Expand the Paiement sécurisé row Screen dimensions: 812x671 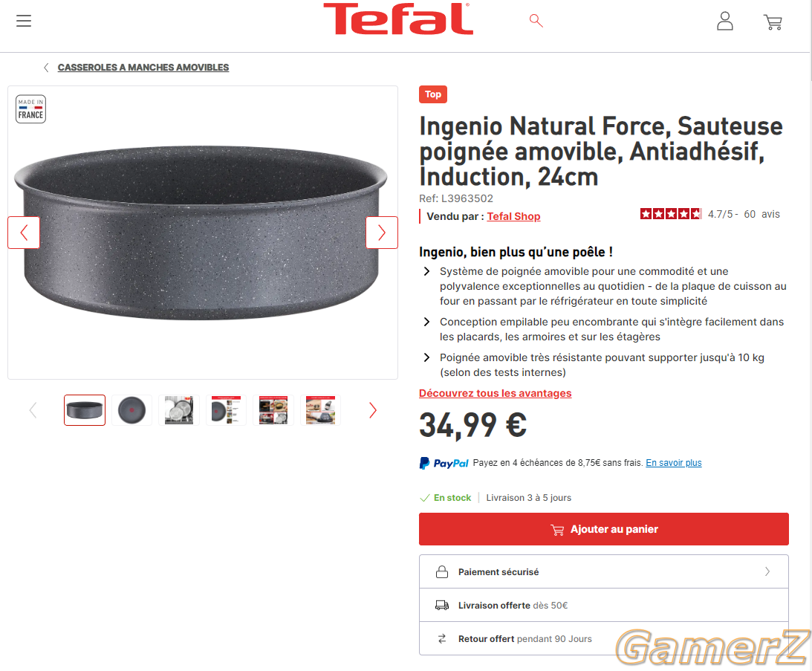click(x=604, y=571)
